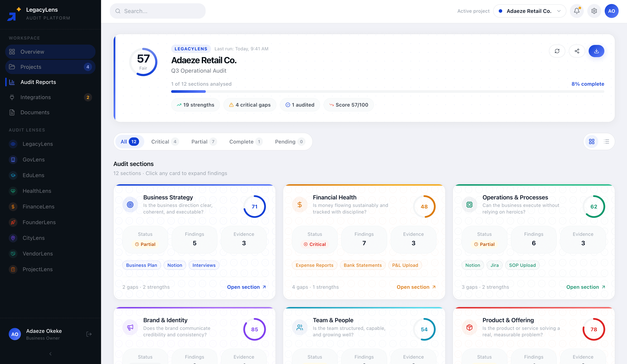
Task: Click the 4 critical gaps chip
Action: click(x=250, y=105)
